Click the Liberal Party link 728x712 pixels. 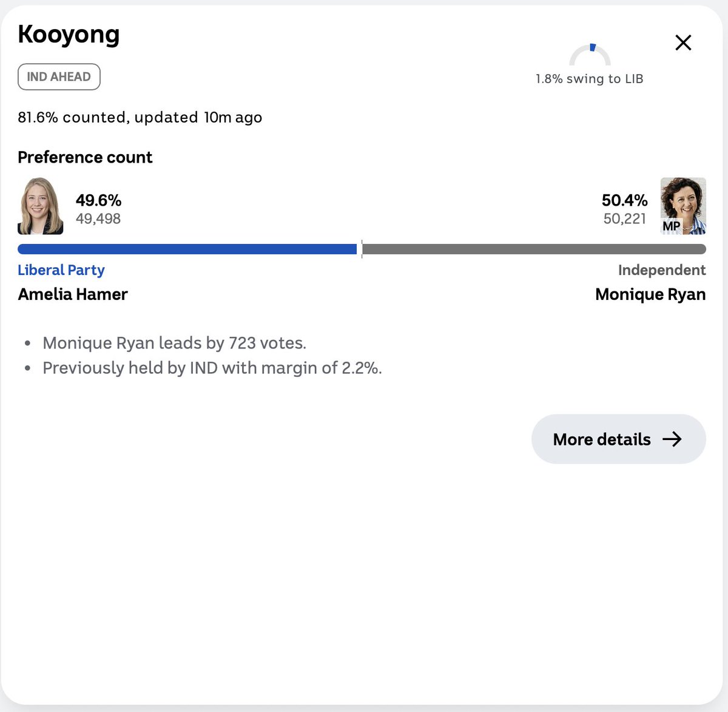click(x=61, y=270)
